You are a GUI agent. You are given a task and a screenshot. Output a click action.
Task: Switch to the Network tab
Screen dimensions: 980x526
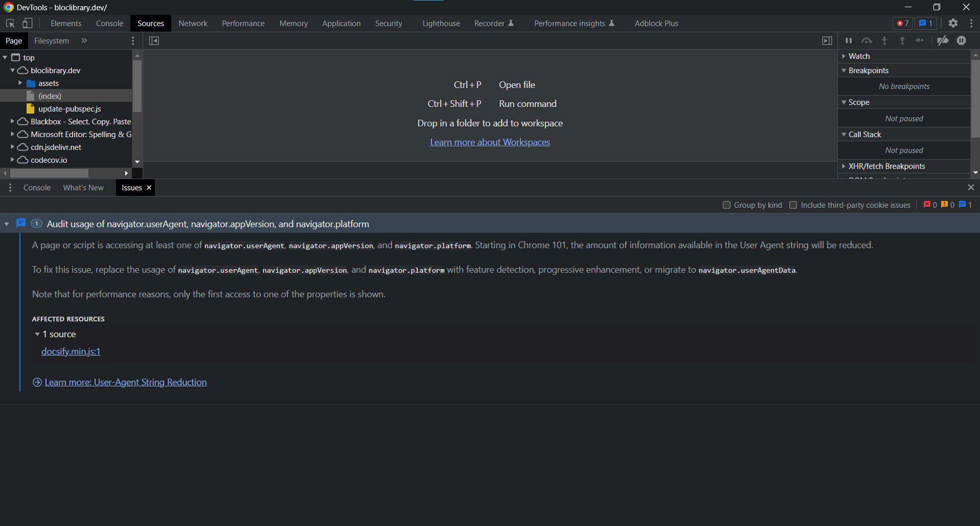[193, 23]
